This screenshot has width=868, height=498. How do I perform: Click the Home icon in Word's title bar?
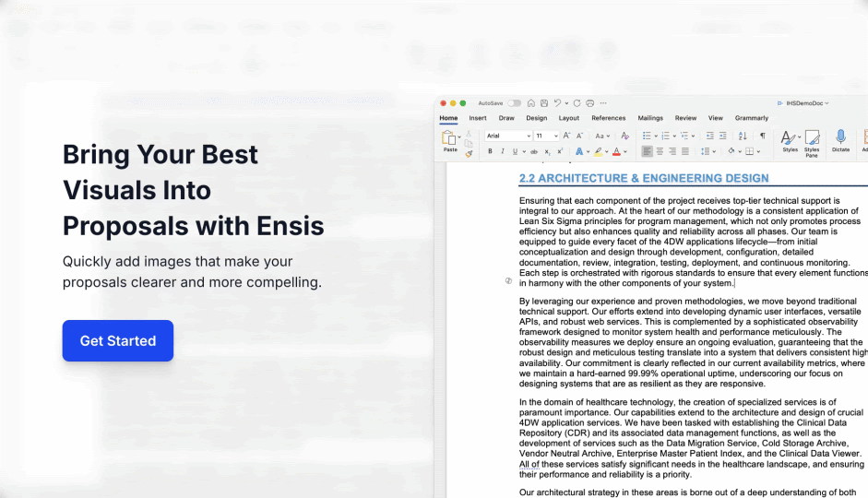[x=531, y=103]
